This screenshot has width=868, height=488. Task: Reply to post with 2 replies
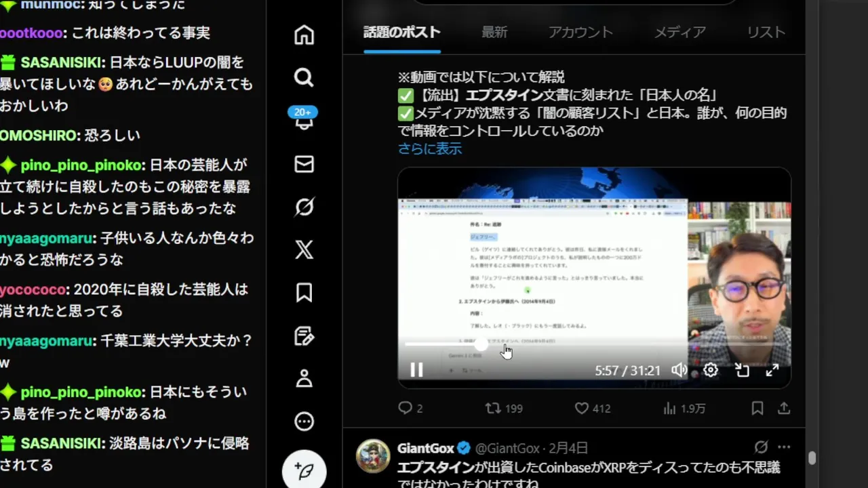tap(410, 408)
